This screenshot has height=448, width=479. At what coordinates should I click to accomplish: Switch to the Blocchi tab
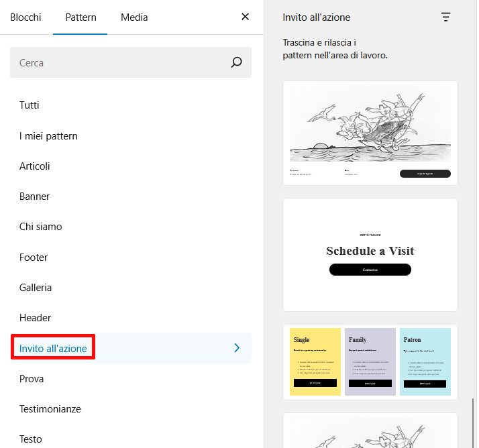point(25,17)
